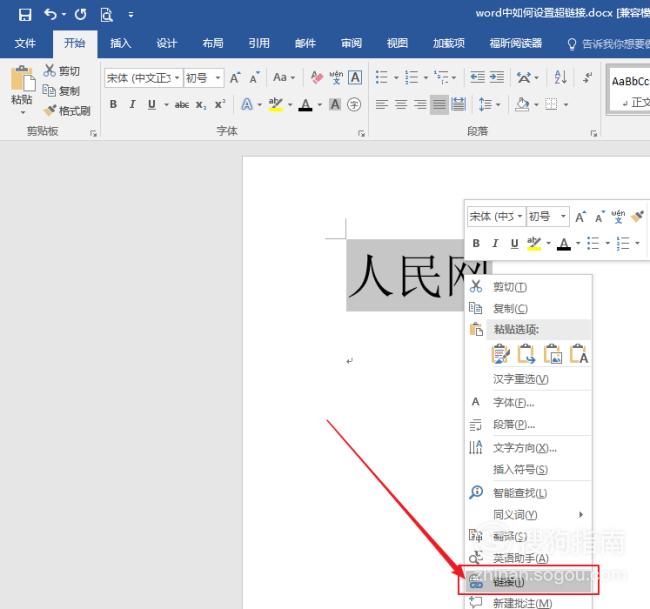Open the 福昕阅读器 ribbon tab
The width and height of the screenshot is (650, 609).
pyautogui.click(x=515, y=43)
